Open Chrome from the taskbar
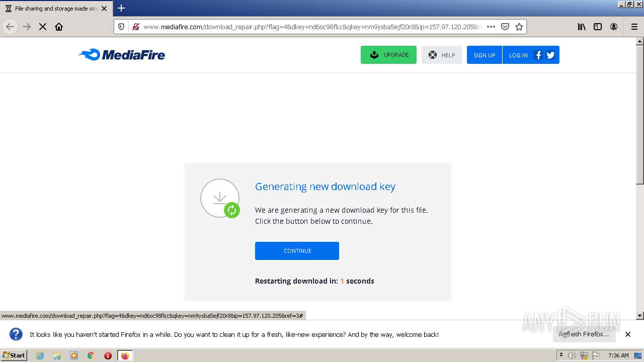 pos(91,355)
